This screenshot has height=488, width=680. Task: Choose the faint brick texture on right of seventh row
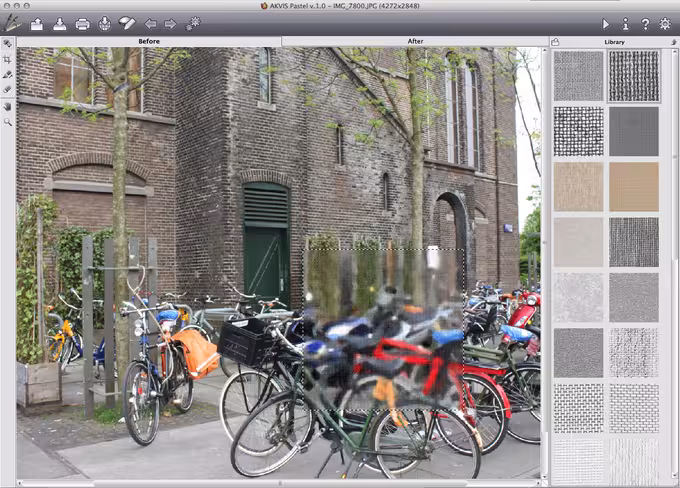(x=634, y=408)
